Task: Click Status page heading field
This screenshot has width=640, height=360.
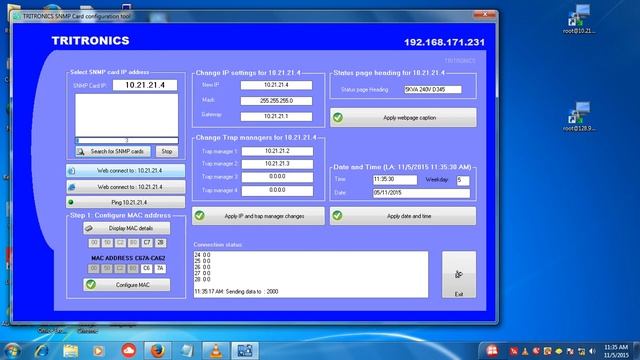Action: (x=433, y=89)
